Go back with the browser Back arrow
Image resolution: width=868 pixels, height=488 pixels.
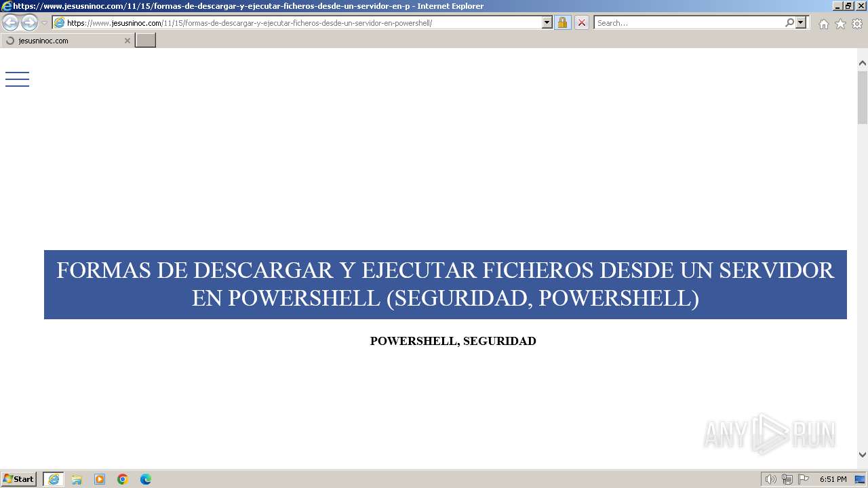coord(10,23)
